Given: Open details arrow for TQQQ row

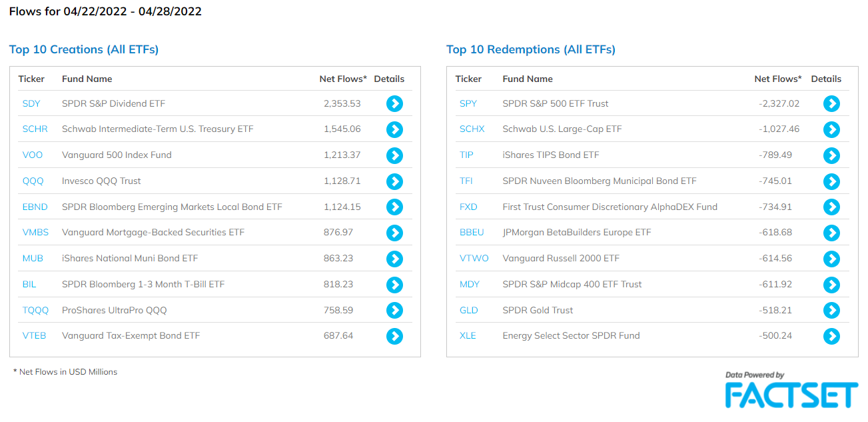Looking at the screenshot, I should pyautogui.click(x=395, y=310).
